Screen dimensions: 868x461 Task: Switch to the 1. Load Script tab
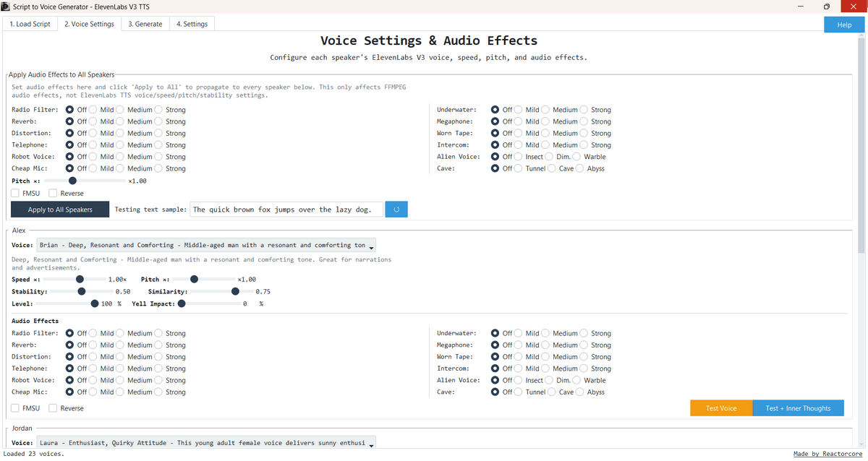tap(30, 24)
